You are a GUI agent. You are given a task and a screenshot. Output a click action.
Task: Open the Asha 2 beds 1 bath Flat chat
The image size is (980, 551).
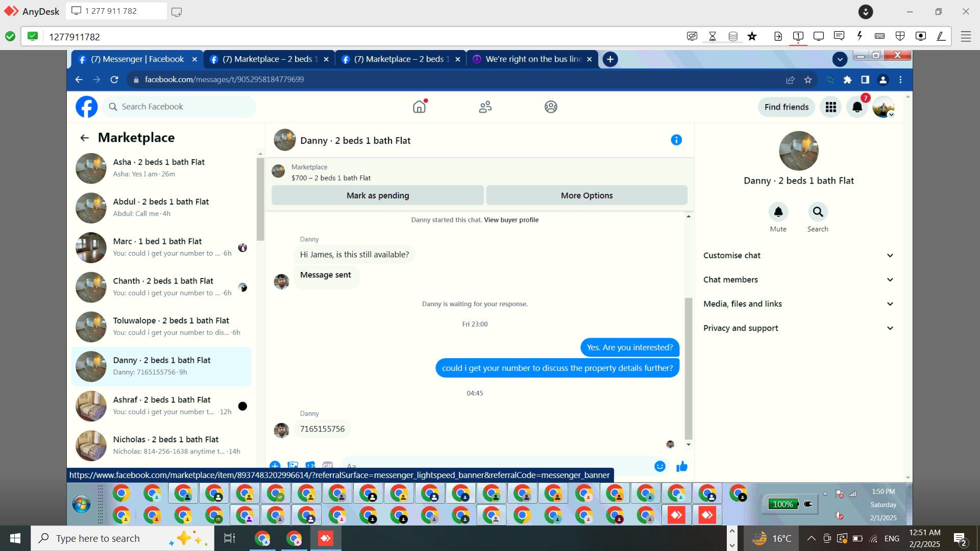coord(161,168)
